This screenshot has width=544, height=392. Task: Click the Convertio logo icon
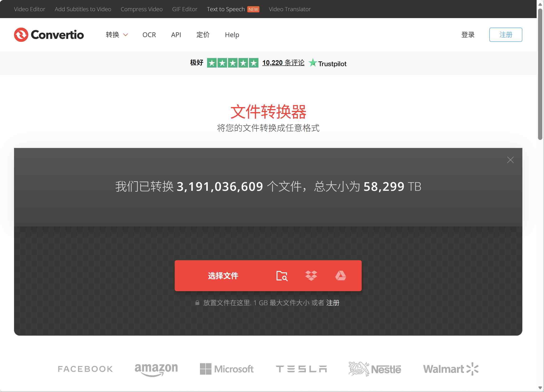[21, 35]
